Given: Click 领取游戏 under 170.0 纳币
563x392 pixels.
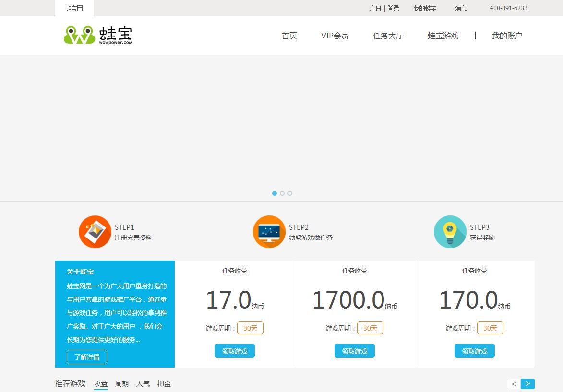Looking at the screenshot, I should (x=475, y=351).
